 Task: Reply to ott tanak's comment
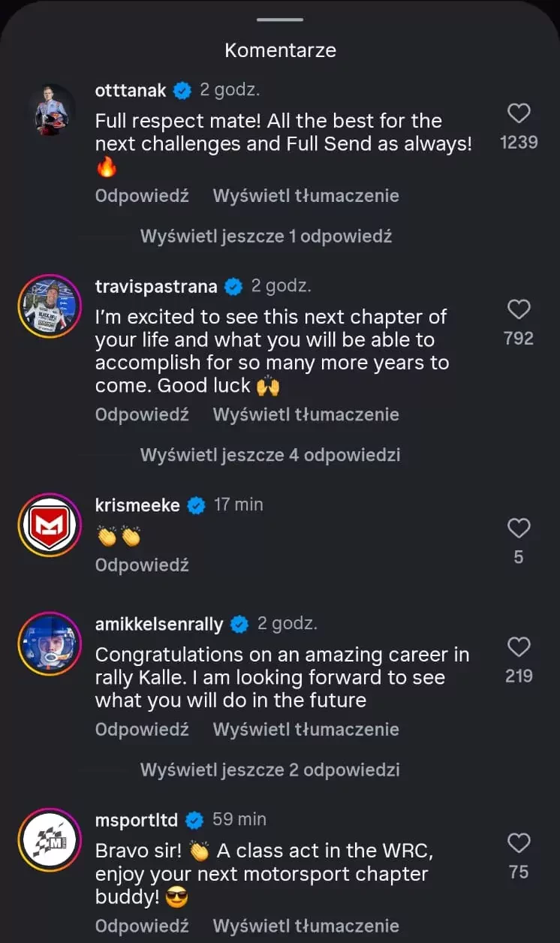pos(142,196)
